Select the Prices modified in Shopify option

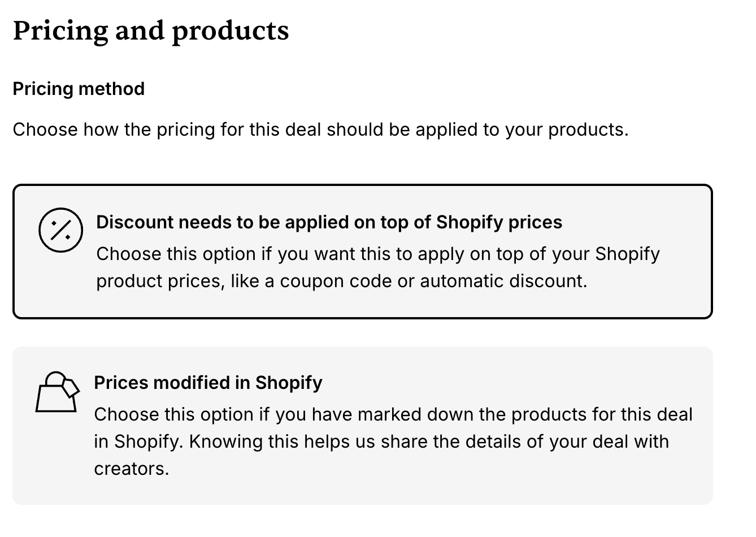pyautogui.click(x=362, y=425)
